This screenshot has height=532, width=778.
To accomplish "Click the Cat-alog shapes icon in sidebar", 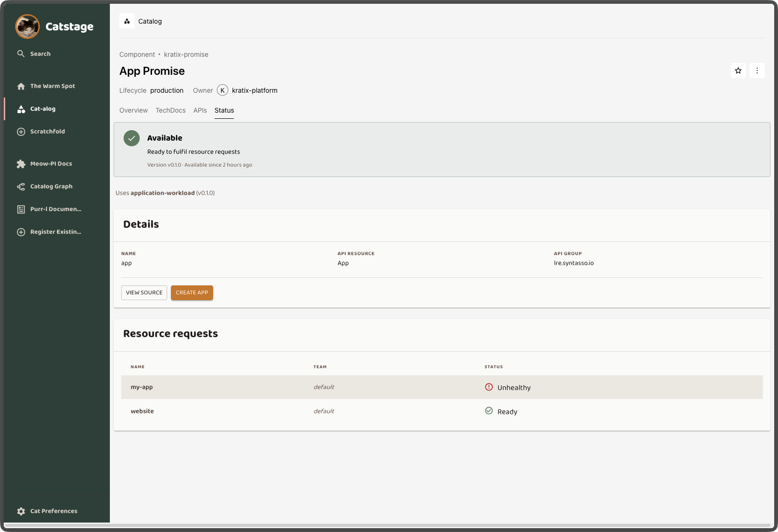I will pos(21,109).
